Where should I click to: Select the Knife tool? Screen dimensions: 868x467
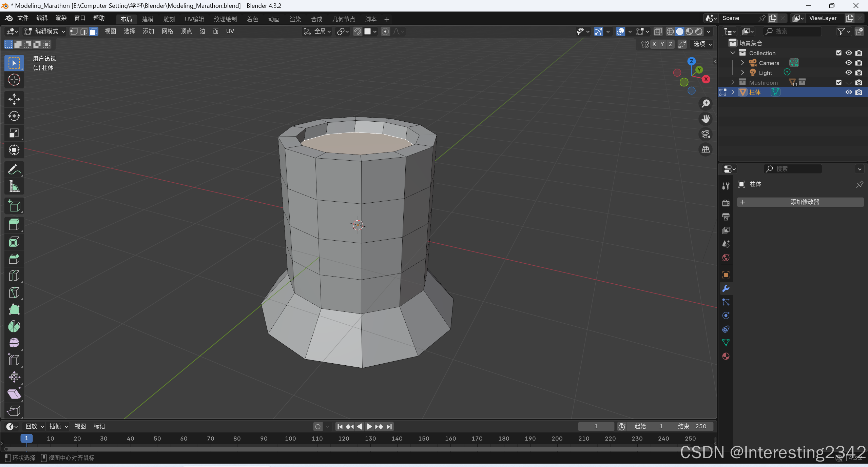tap(14, 292)
